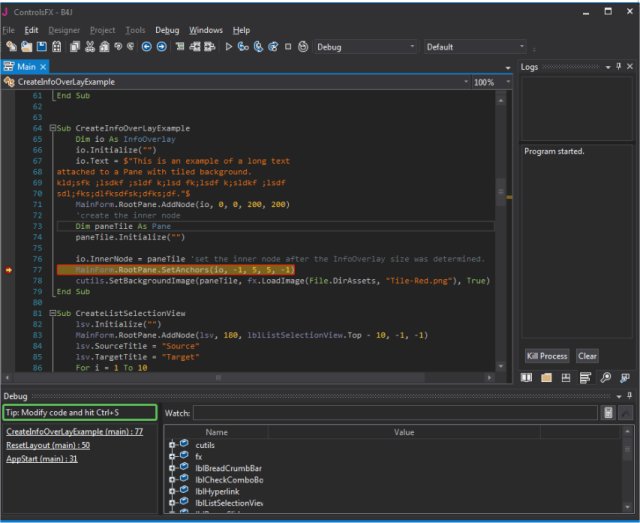This screenshot has height=523, width=640.
Task: Click inside the Watch input field
Action: [x=395, y=413]
